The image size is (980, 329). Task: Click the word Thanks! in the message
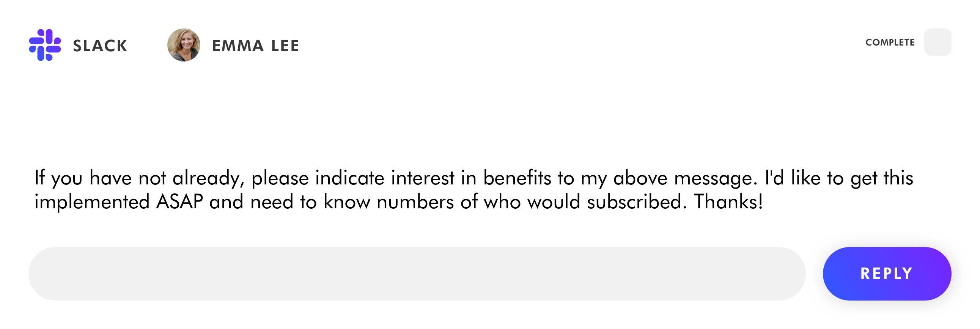point(728,201)
